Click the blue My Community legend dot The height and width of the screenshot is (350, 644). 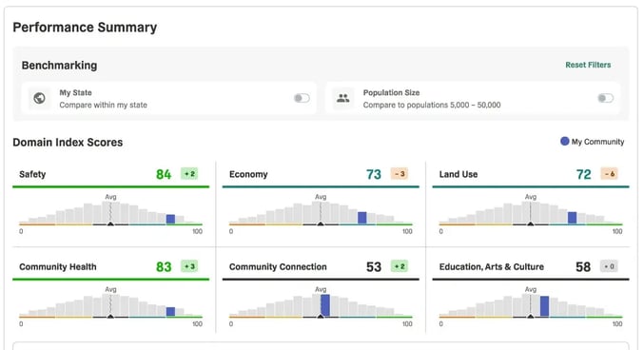[x=565, y=142]
